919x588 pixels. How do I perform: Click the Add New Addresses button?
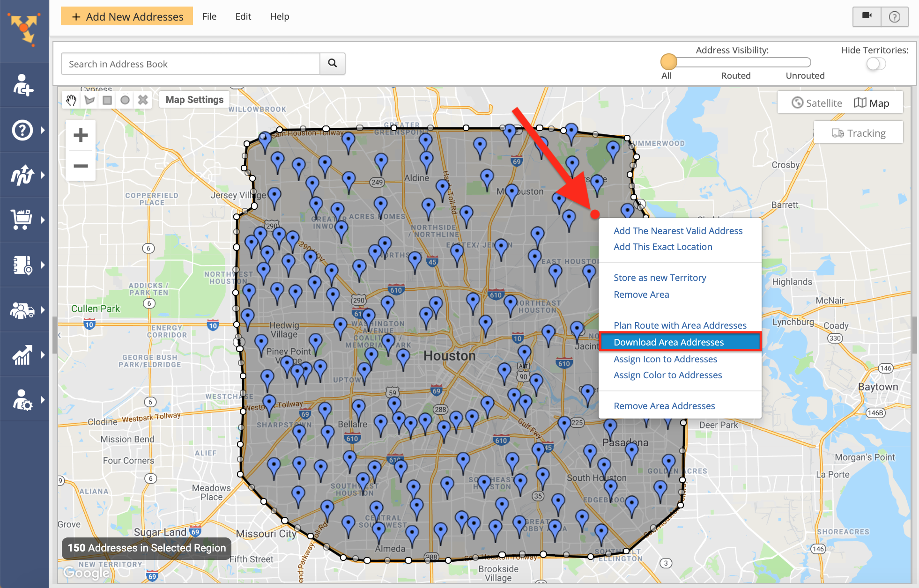click(126, 16)
